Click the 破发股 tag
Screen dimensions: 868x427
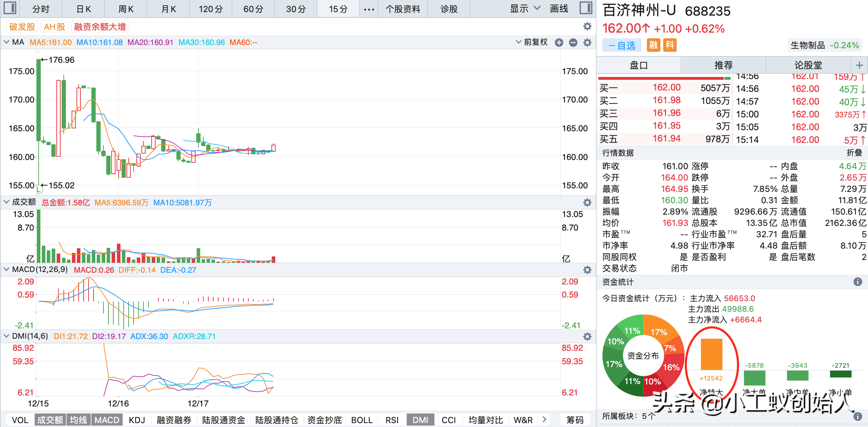(x=22, y=27)
